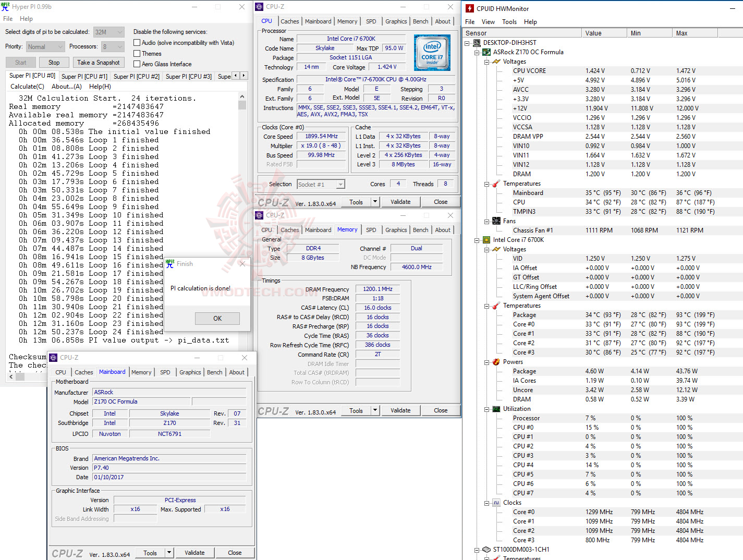Click the title icon of CPU-Z Mainboard window
Screen dimensions: 743x560
[x=53, y=358]
